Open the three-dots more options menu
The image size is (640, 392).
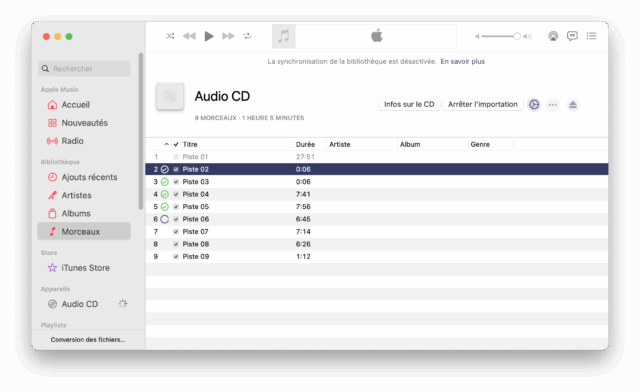coord(553,105)
